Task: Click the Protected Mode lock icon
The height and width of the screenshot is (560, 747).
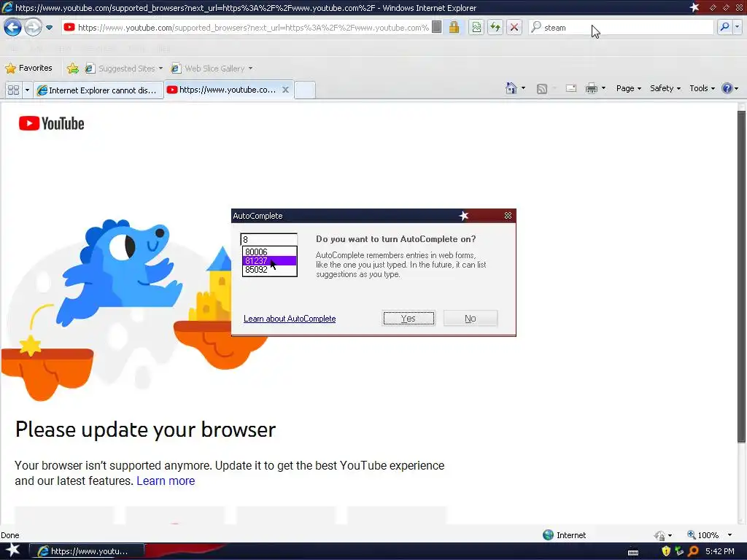Action: 659,536
